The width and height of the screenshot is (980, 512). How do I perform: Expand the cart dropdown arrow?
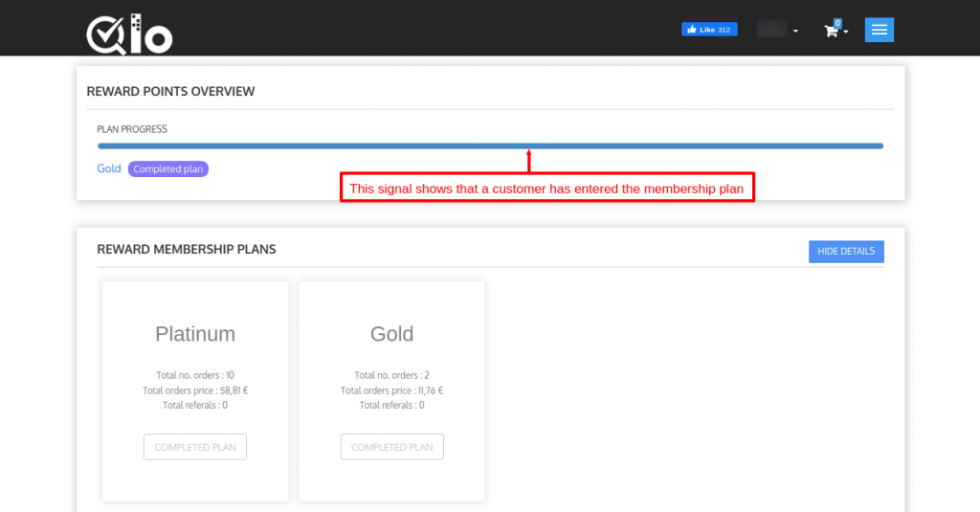(846, 32)
